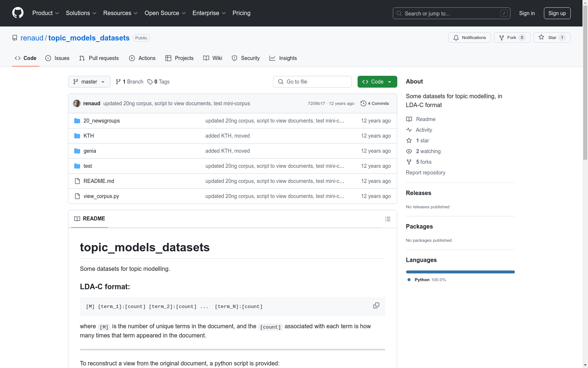
Task: Switch to the Actions tab
Action: [x=142, y=58]
